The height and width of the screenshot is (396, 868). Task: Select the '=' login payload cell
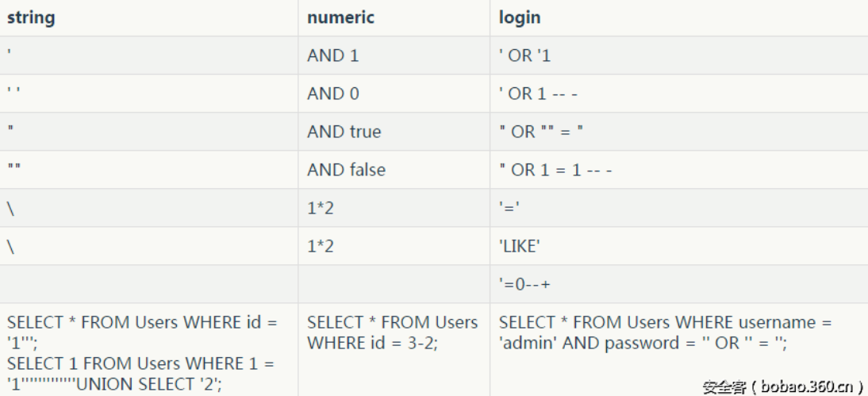(509, 208)
